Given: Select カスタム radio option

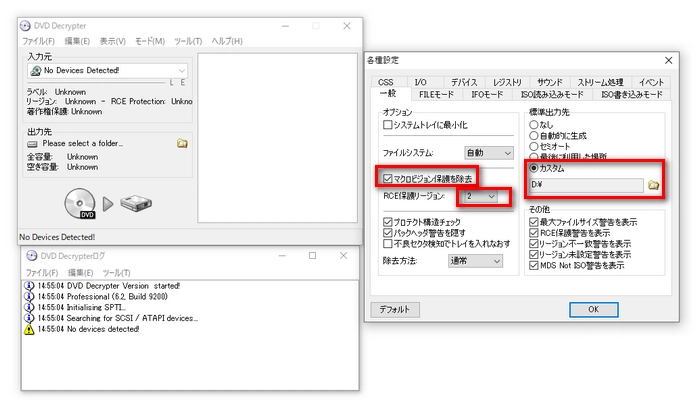Looking at the screenshot, I should coord(533,168).
